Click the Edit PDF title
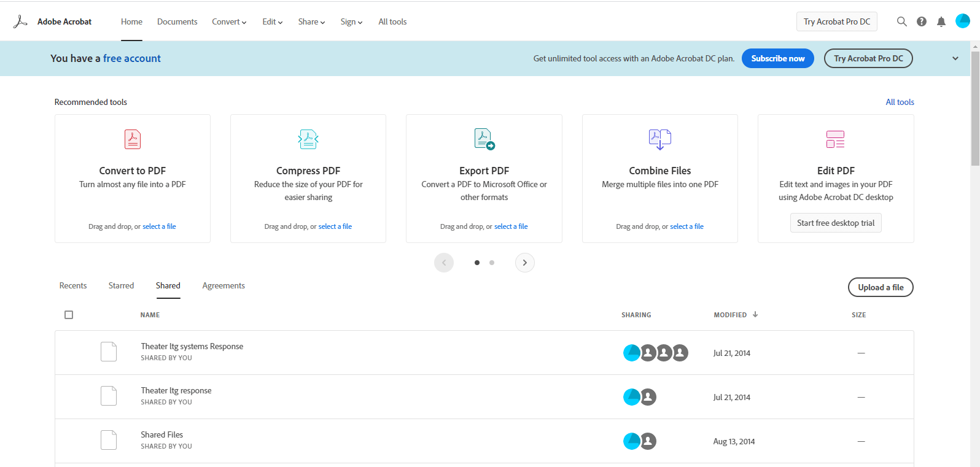This screenshot has width=980, height=467. (x=836, y=171)
